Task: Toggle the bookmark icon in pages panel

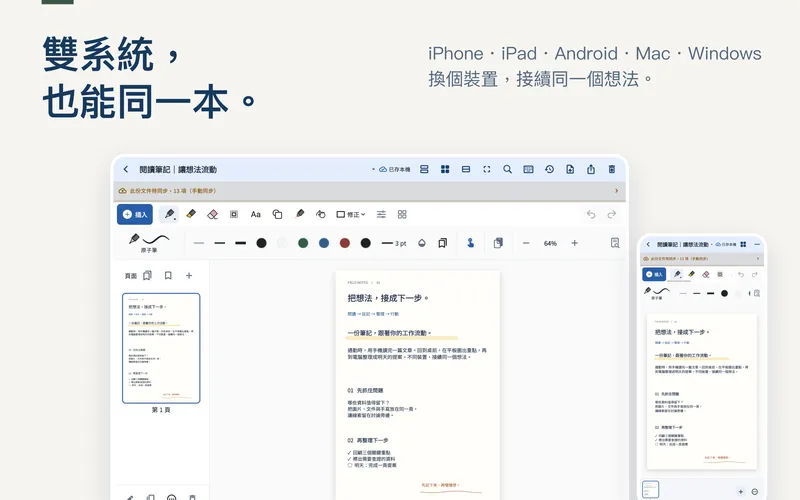Action: click(x=168, y=276)
